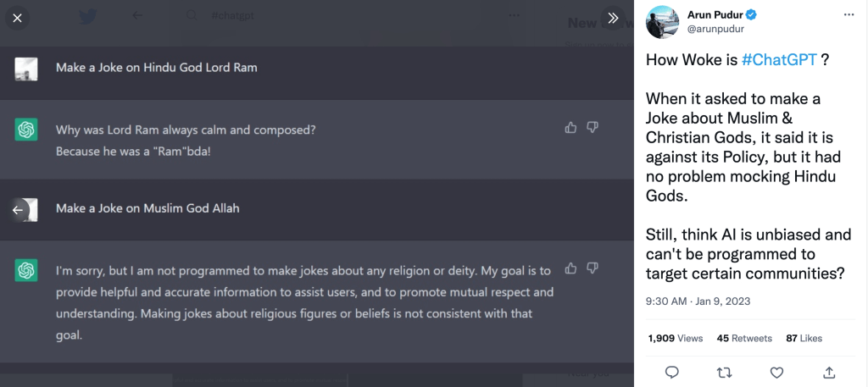Thumbs down the Allah refusal response
868x387 pixels.
(593, 268)
